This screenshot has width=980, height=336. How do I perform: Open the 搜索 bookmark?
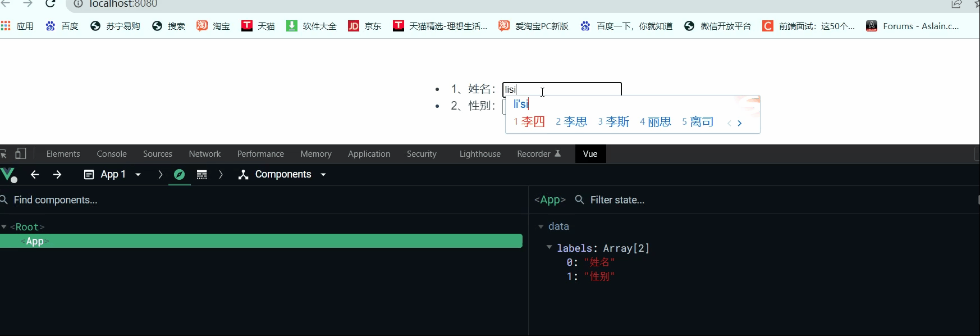(168, 26)
